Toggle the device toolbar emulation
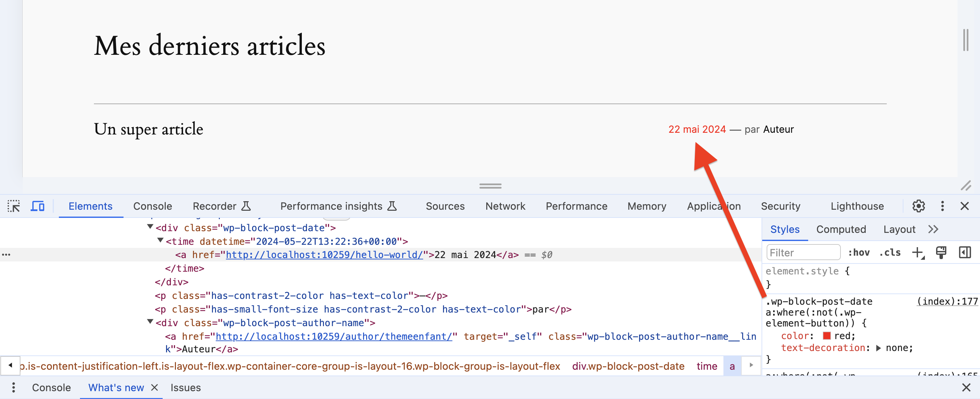The height and width of the screenshot is (399, 980). click(38, 206)
